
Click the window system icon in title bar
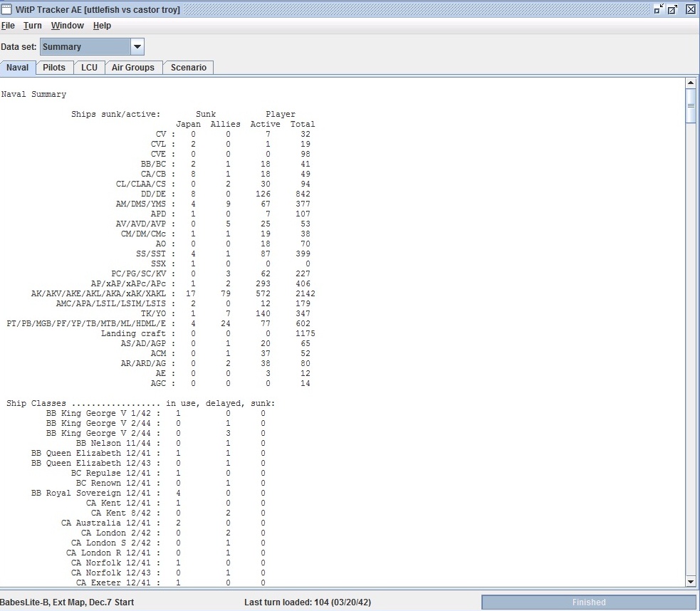(6, 9)
